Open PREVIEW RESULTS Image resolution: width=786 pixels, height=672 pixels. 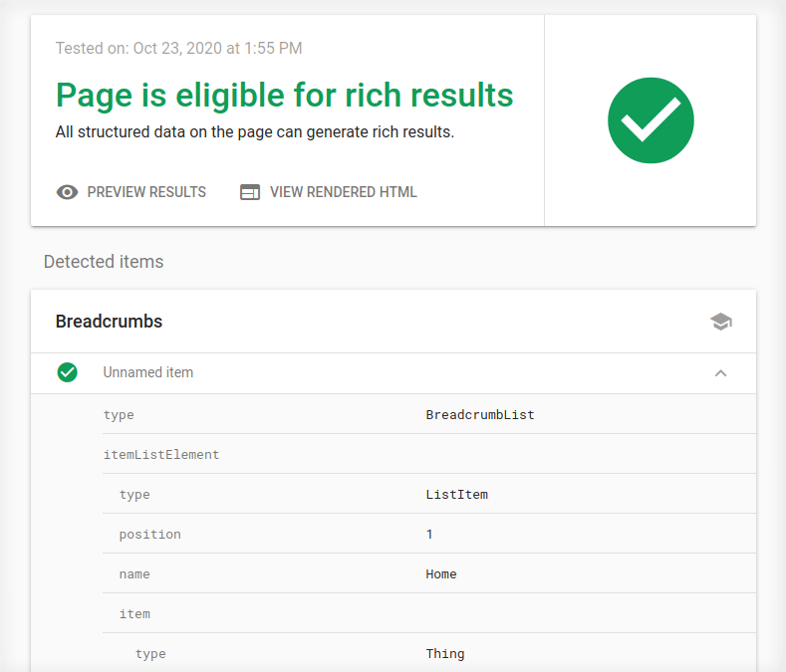pyautogui.click(x=146, y=192)
